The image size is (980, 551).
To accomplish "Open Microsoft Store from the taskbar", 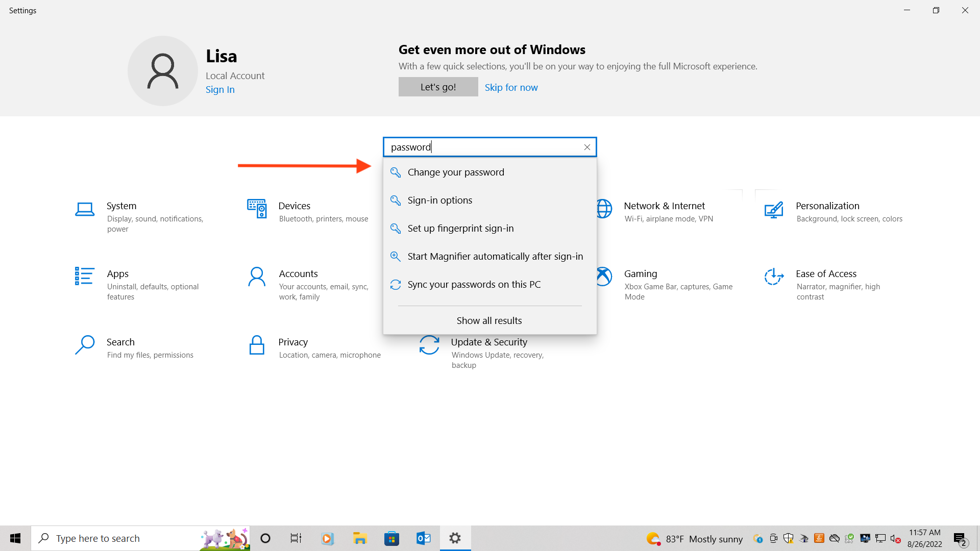I will 391,538.
